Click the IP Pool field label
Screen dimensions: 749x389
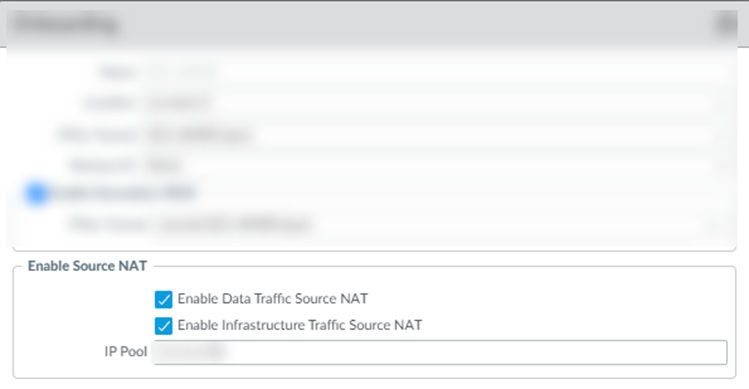click(x=126, y=351)
